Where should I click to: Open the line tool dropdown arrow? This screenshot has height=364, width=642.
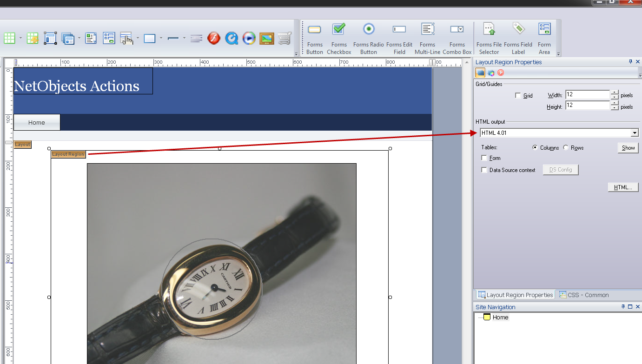coord(184,39)
